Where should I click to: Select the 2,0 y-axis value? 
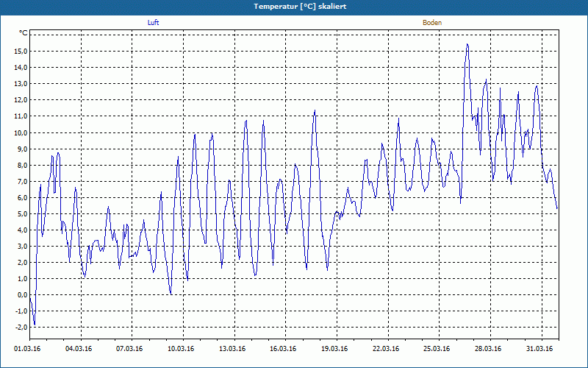point(22,263)
